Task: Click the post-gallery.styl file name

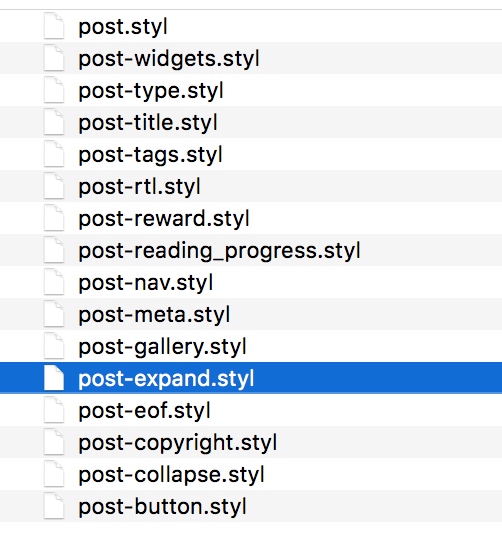Action: tap(162, 347)
